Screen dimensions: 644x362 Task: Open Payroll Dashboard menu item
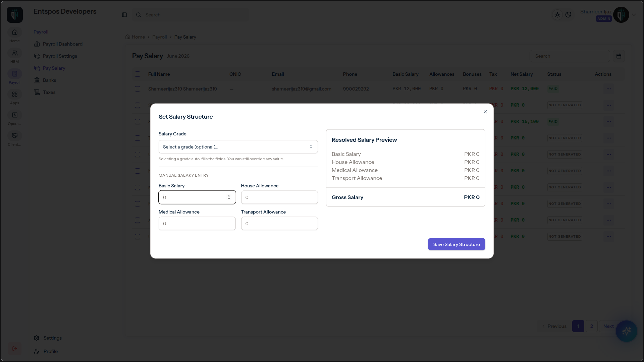62,44
